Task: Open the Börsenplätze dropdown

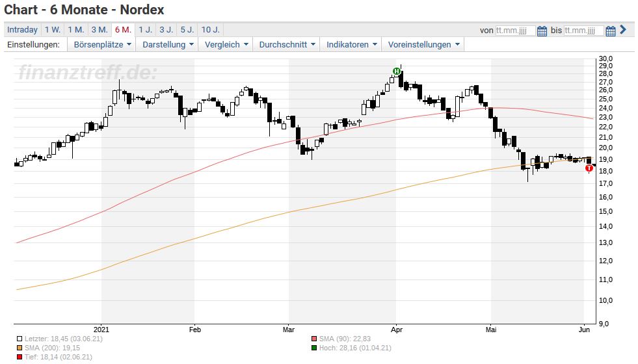Action: coord(102,44)
